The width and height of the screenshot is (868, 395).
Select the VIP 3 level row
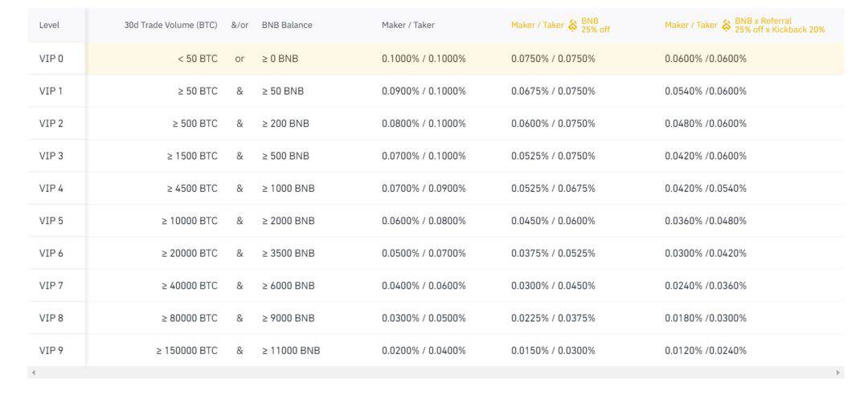[51, 156]
